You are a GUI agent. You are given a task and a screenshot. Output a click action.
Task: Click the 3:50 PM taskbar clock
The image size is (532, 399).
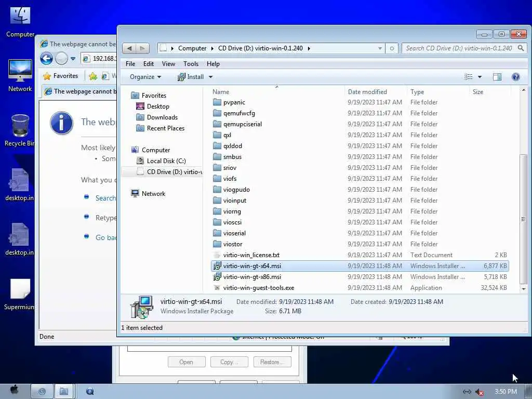[x=506, y=392]
